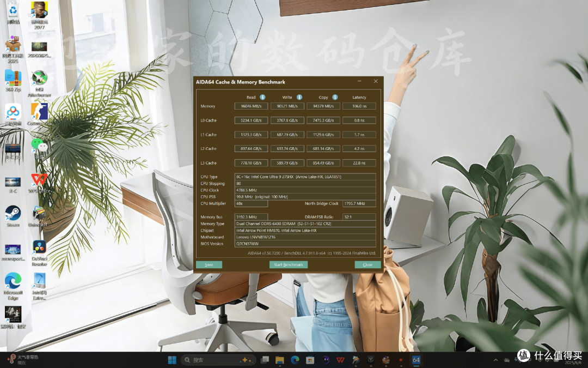Image resolution: width=588 pixels, height=368 pixels.
Task: Select the Cyberpunk 2077 desktop shortcut
Action: click(x=39, y=15)
